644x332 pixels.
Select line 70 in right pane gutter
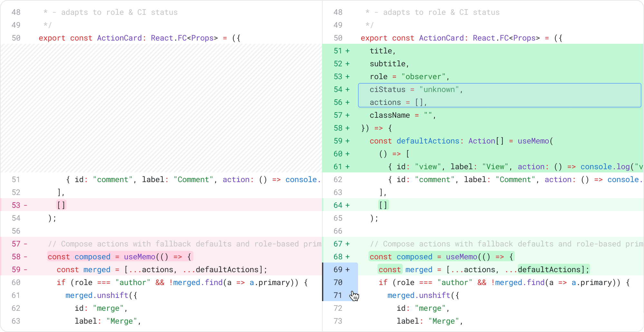click(341, 282)
